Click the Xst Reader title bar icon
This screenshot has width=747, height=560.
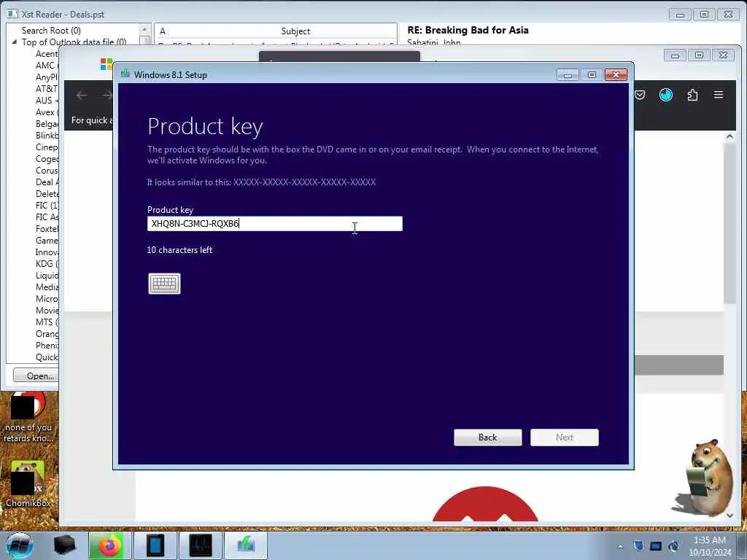point(13,14)
